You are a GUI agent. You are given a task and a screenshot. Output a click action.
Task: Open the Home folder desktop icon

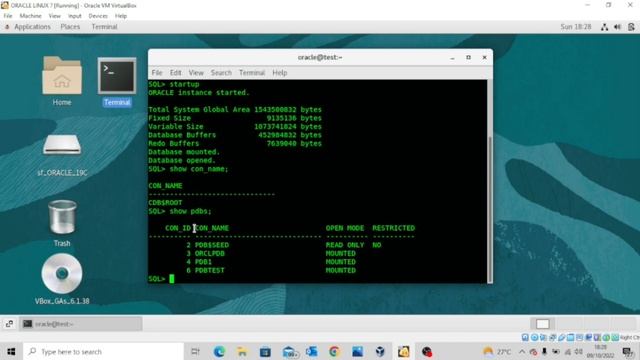point(62,76)
